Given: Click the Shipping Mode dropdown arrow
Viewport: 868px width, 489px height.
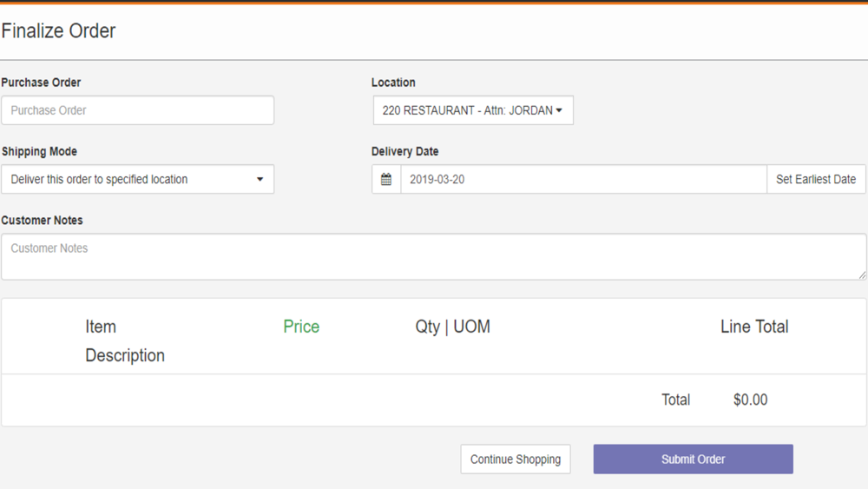Looking at the screenshot, I should pos(260,180).
